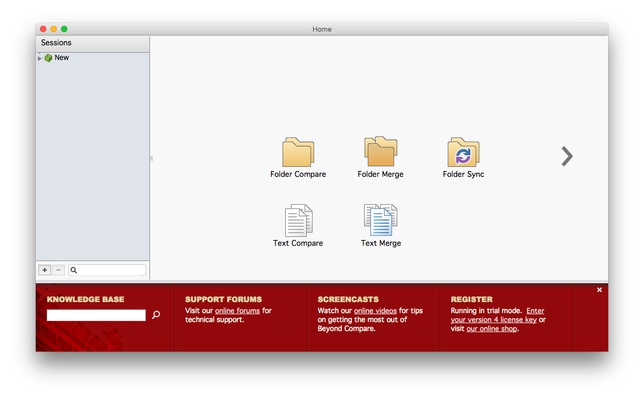
Task: Start a Folder Sync session
Action: pos(463,153)
